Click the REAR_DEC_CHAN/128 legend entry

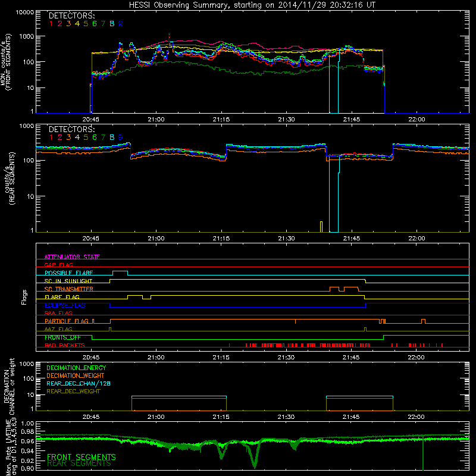79,383
